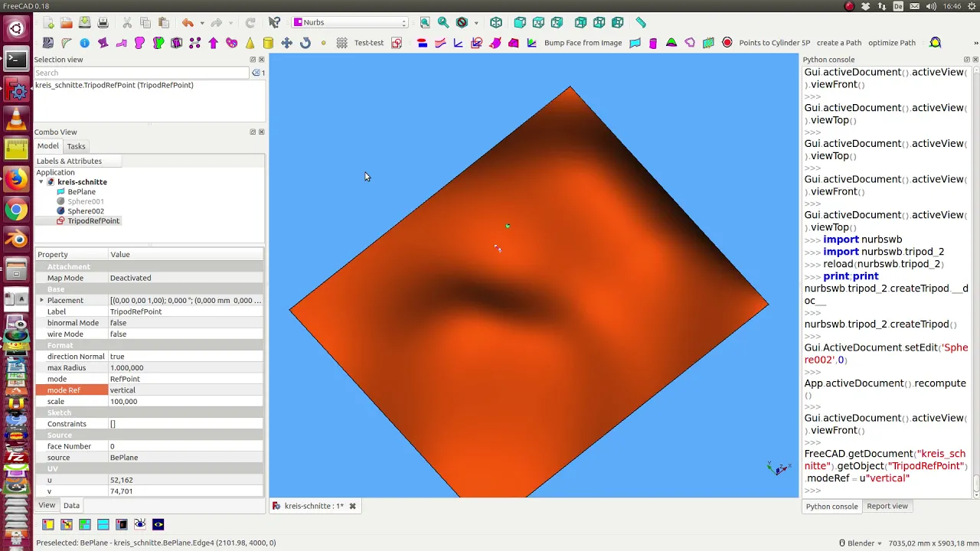Open the View property tab
This screenshot has width=980, height=551.
[47, 505]
